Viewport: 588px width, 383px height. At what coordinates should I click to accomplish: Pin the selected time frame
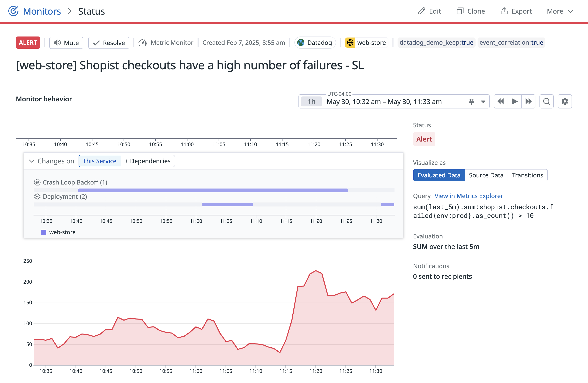click(x=471, y=101)
